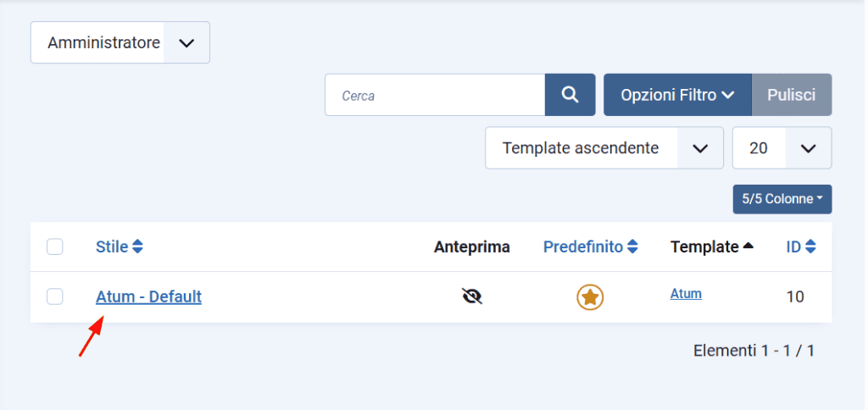Click the magnifying glass search button

tap(570, 95)
